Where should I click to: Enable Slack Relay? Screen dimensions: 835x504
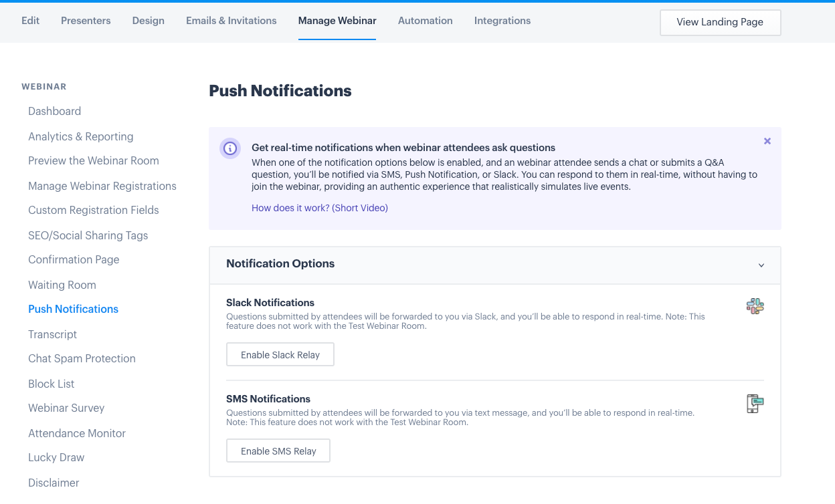click(x=280, y=355)
